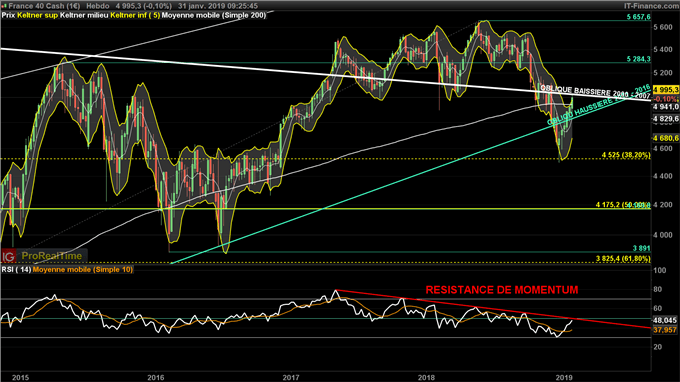Click the 4 000 price axis tick
This screenshot has width=680, height=382.
tap(663, 235)
